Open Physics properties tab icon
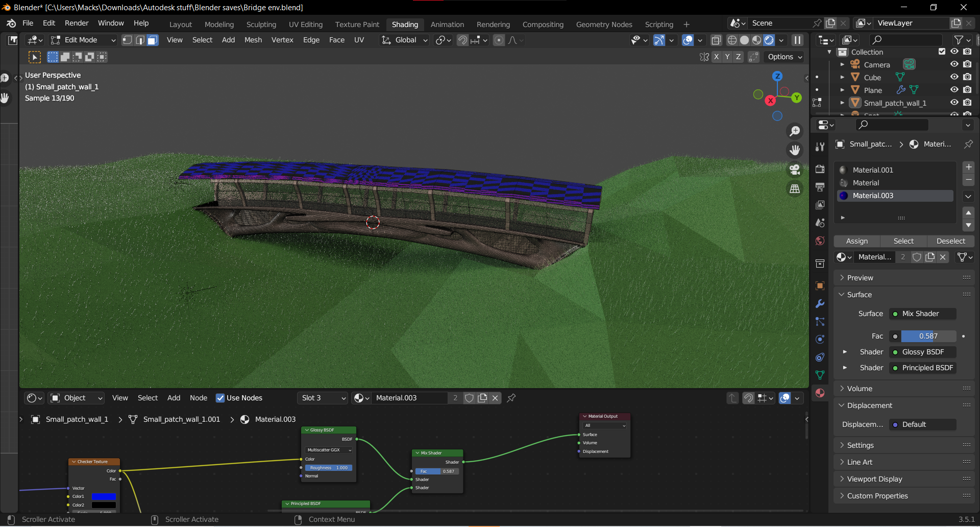This screenshot has width=980, height=527. pos(820,339)
